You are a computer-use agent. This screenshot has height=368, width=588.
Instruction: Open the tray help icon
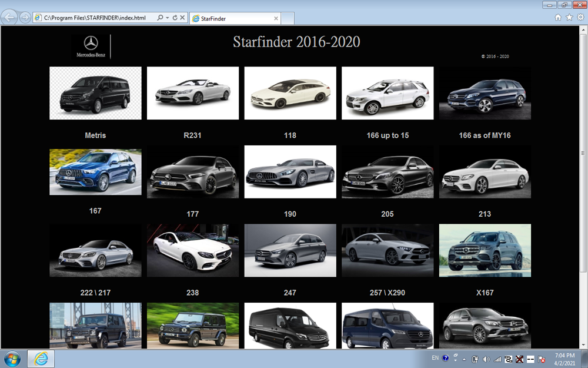coord(445,358)
